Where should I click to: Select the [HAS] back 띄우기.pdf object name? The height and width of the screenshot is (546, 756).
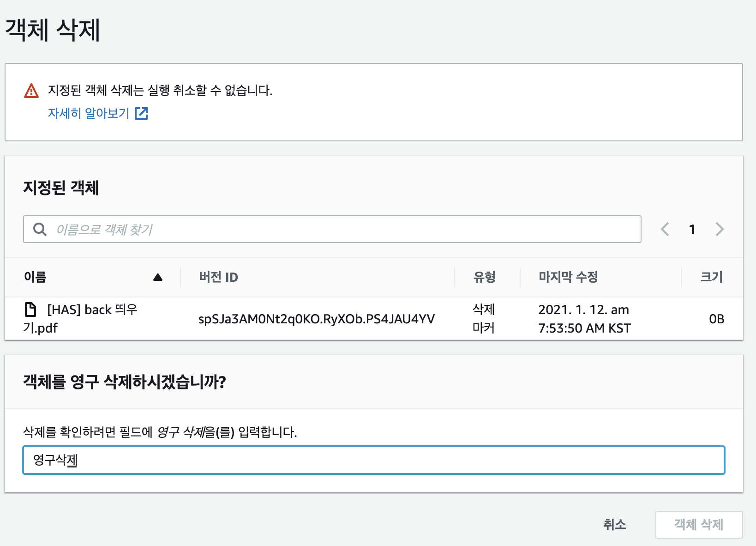[x=92, y=310]
